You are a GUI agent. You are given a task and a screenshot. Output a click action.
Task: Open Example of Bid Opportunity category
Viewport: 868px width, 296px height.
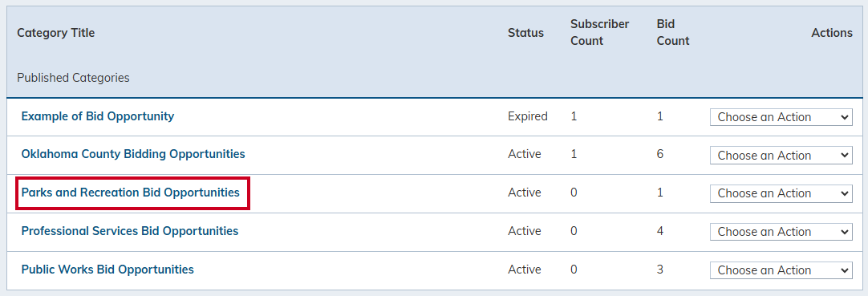point(97,117)
